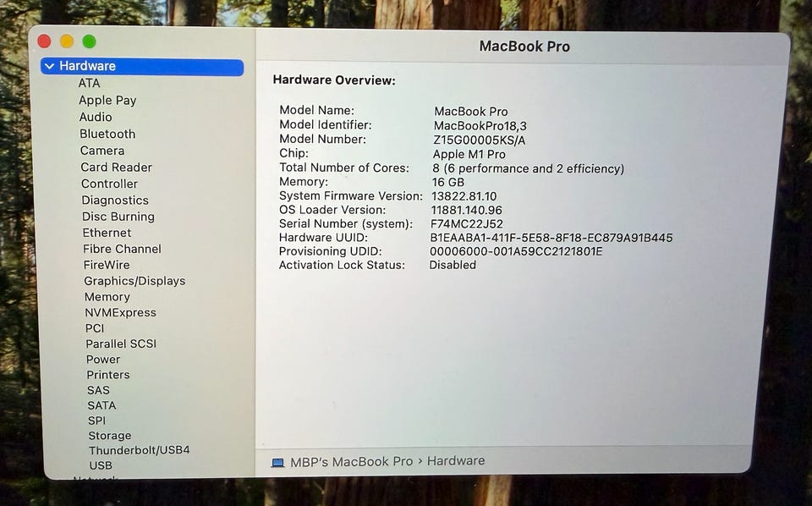812x506 pixels.
Task: Select ATA in the sidebar
Action: click(x=89, y=84)
